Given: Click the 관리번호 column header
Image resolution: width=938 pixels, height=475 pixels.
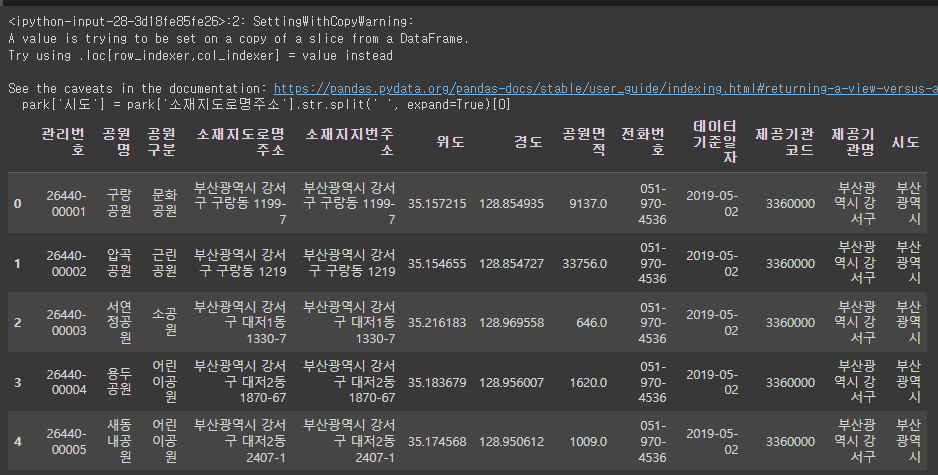Looking at the screenshot, I should click(63, 141).
